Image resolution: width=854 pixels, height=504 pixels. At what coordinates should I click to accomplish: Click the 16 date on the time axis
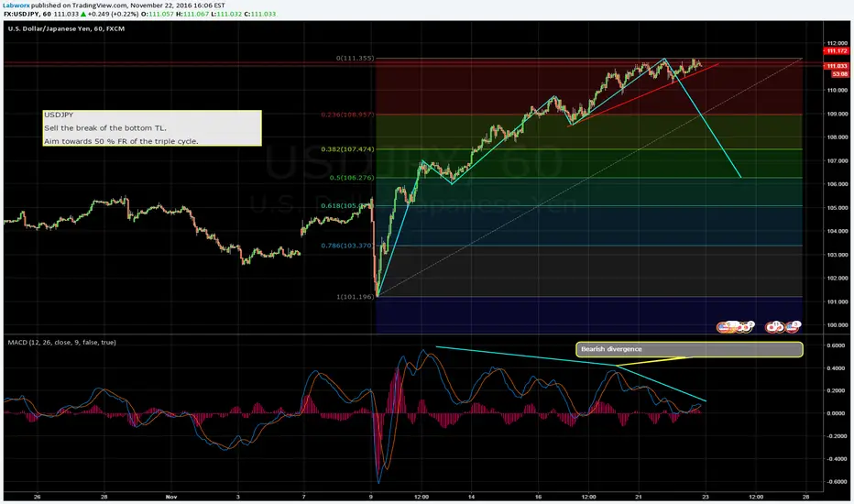538,497
